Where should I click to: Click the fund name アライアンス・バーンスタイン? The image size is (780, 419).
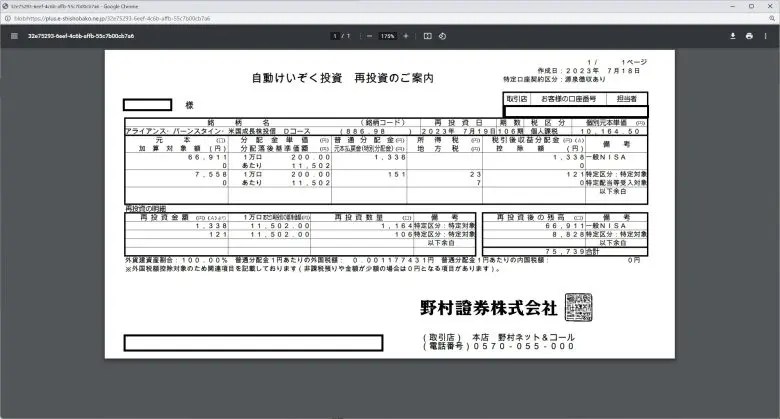(x=175, y=131)
